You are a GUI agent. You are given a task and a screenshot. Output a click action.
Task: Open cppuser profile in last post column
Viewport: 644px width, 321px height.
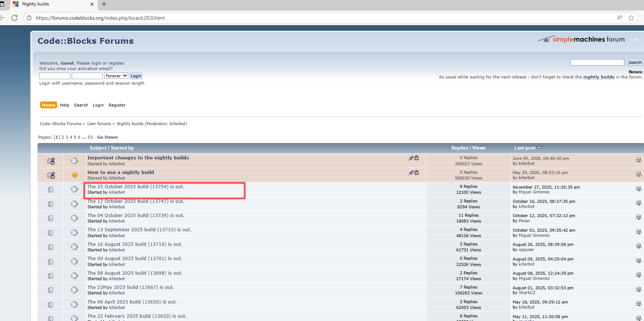coord(526,250)
